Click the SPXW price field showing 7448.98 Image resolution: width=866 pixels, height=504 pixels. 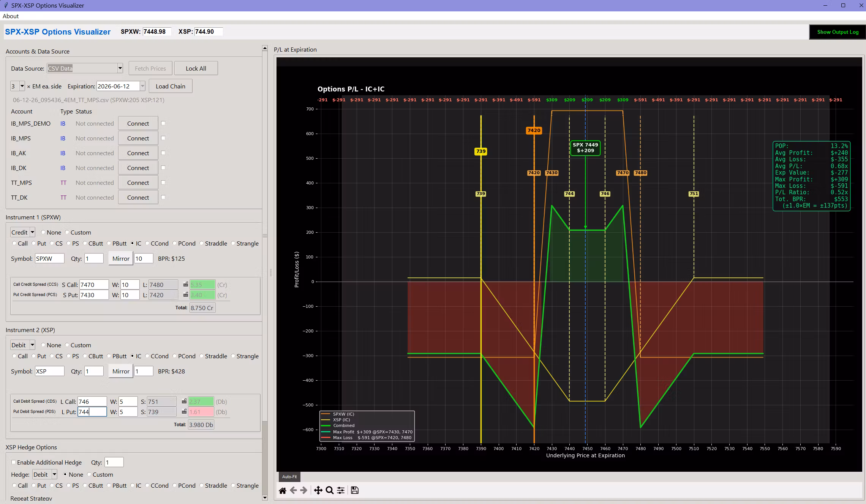157,31
